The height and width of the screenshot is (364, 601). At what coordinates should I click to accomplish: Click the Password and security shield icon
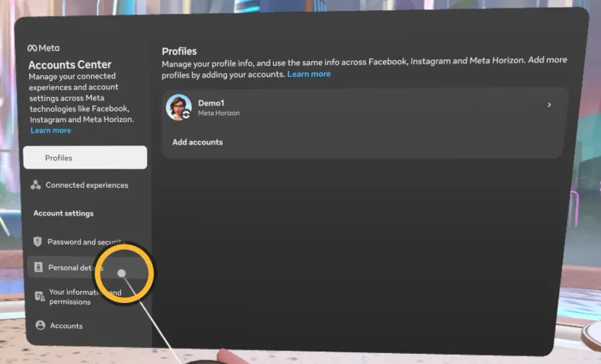[x=38, y=241]
